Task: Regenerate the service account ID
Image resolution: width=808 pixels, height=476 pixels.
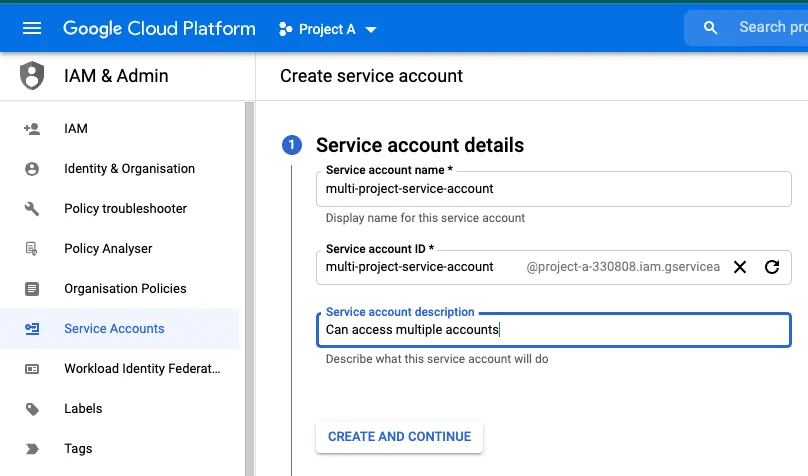Action: [772, 267]
